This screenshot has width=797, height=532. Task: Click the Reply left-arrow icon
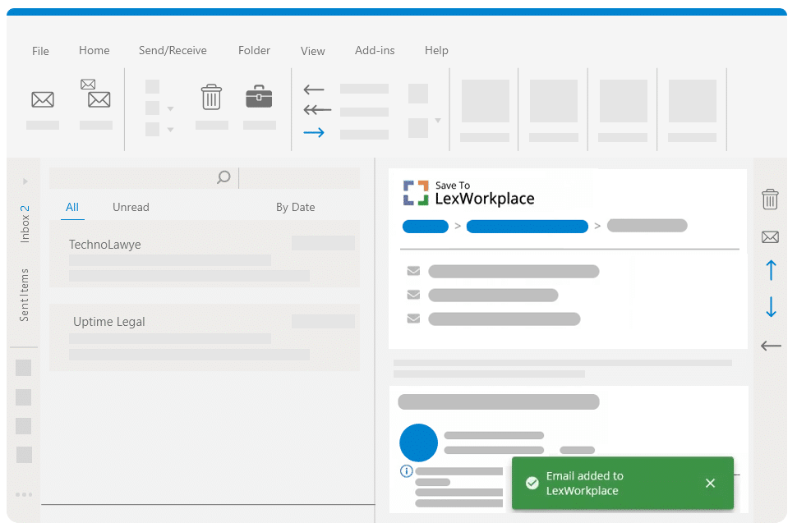coord(314,90)
